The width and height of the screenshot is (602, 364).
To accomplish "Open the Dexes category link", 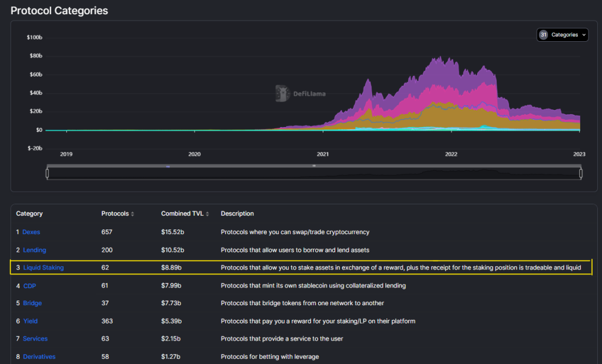I will pos(31,232).
